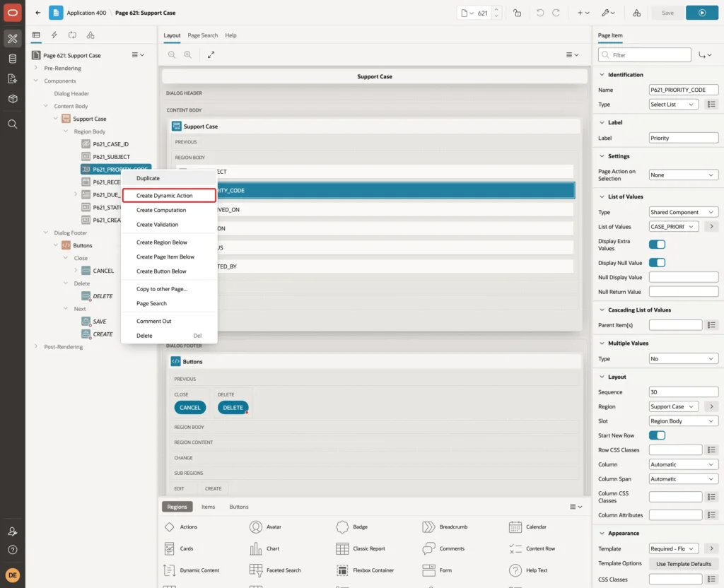Open Parent Item(s) list picker icon

click(711, 325)
